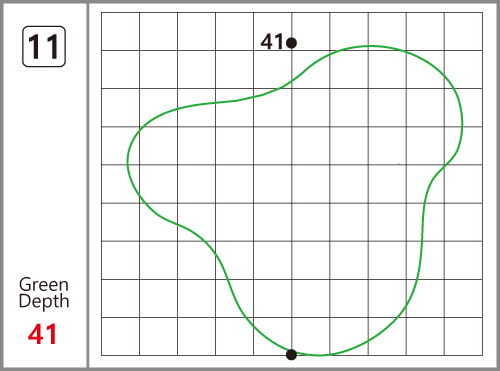The image size is (500, 371).
Task: Click the word Green in the sidebar
Action: [x=44, y=285]
